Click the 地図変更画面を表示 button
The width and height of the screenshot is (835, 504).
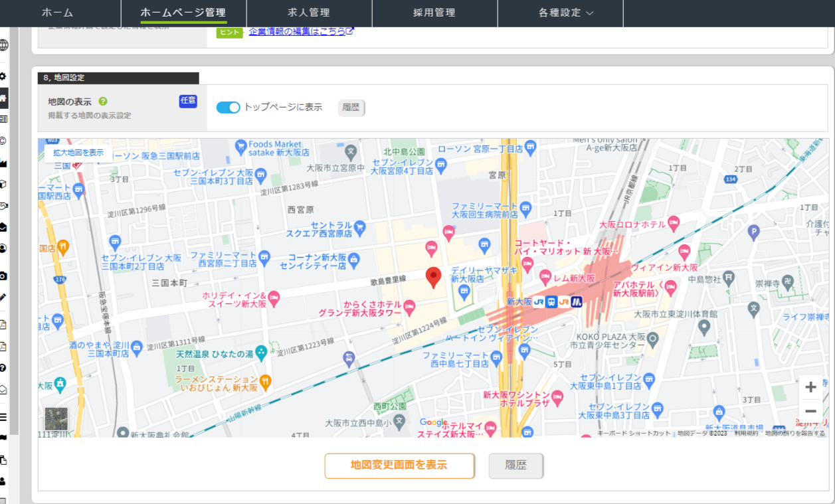399,465
